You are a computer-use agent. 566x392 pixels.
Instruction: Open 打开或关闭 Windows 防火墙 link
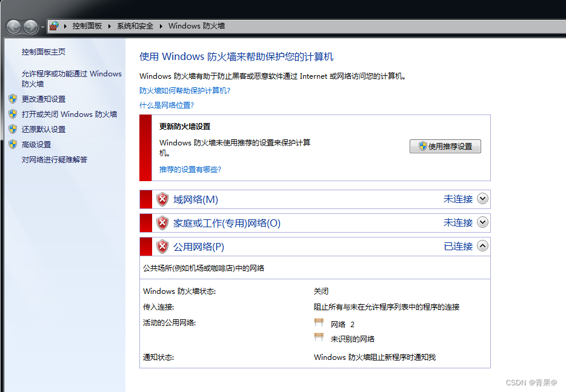(x=69, y=114)
